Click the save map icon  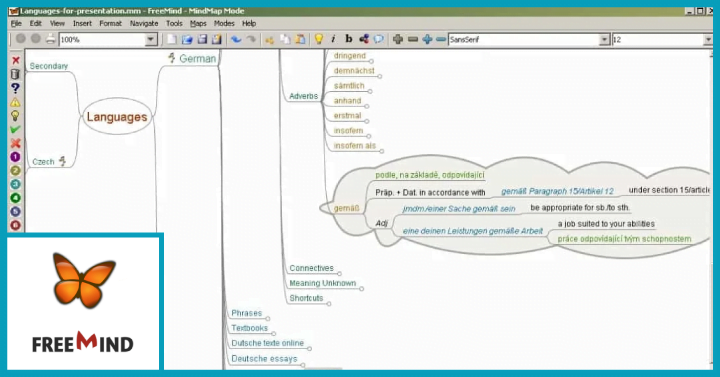pos(202,39)
